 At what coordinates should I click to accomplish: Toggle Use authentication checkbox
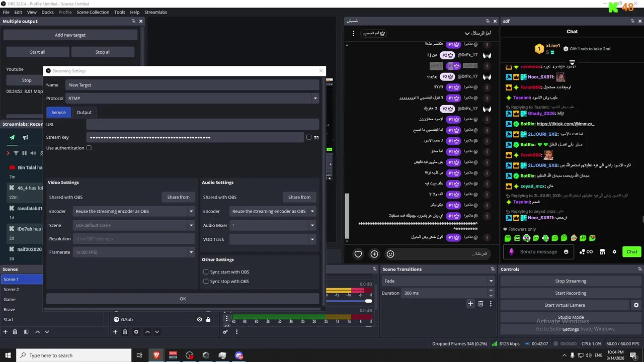tap(89, 148)
